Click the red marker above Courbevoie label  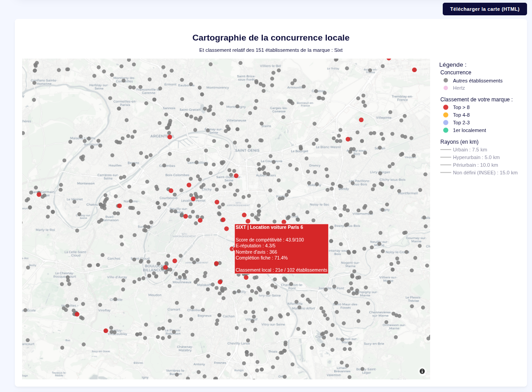pyautogui.click(x=171, y=191)
